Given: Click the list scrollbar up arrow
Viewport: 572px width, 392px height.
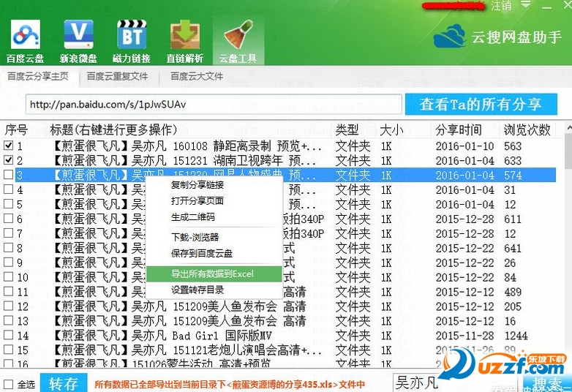Looking at the screenshot, I should point(568,128).
